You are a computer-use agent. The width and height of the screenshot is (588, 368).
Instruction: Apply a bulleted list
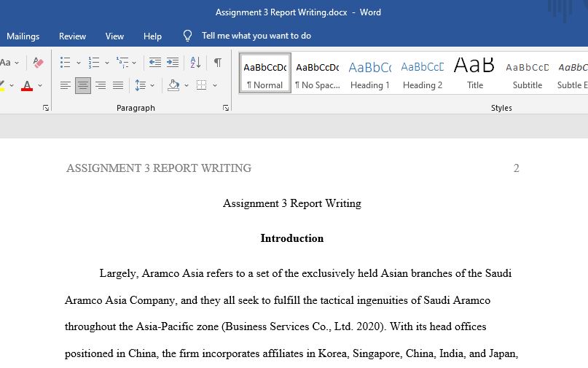point(66,62)
